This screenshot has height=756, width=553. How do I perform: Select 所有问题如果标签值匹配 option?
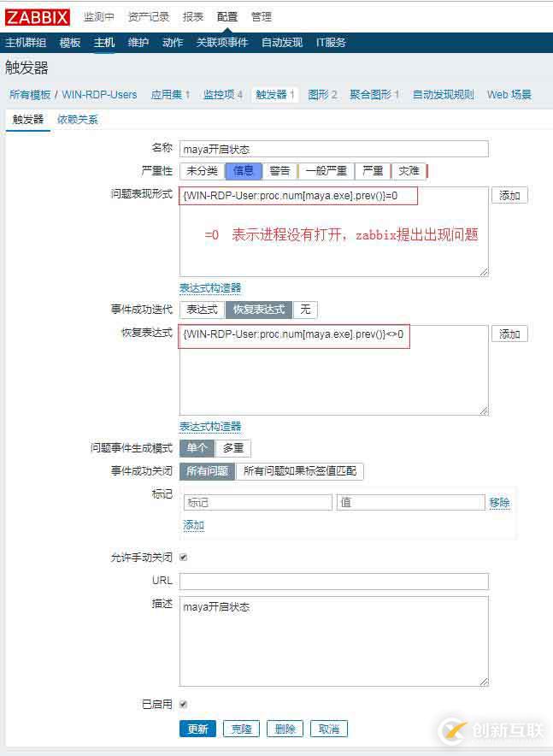(x=300, y=471)
